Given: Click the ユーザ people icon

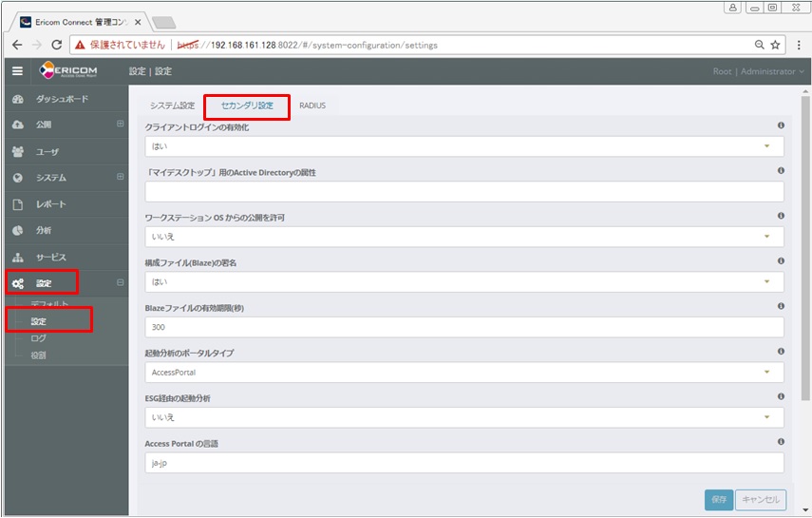Looking at the screenshot, I should pyautogui.click(x=17, y=151).
